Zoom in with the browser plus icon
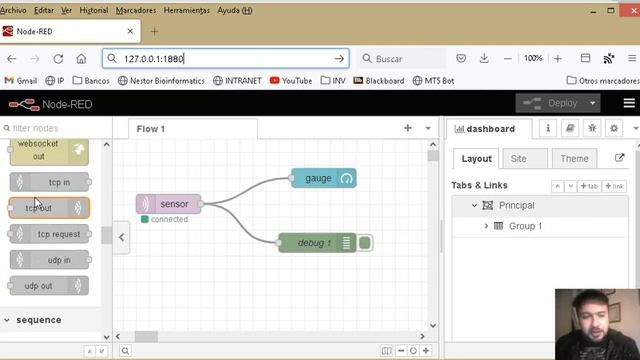 [x=558, y=59]
